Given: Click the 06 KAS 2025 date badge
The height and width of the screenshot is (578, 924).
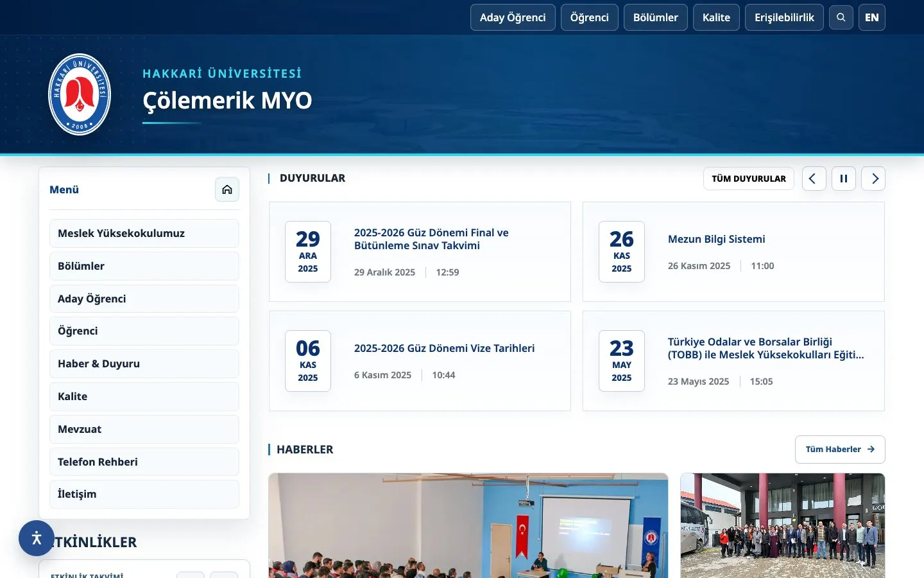Looking at the screenshot, I should (x=308, y=361).
